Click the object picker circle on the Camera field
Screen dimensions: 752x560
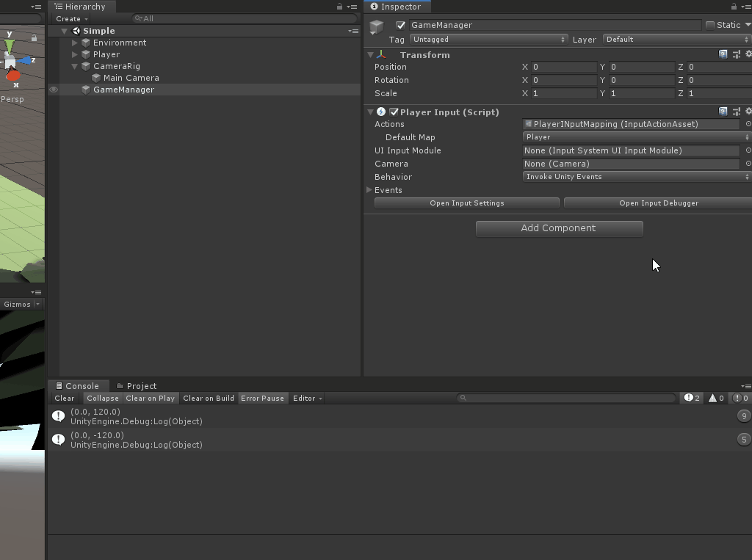coord(748,164)
